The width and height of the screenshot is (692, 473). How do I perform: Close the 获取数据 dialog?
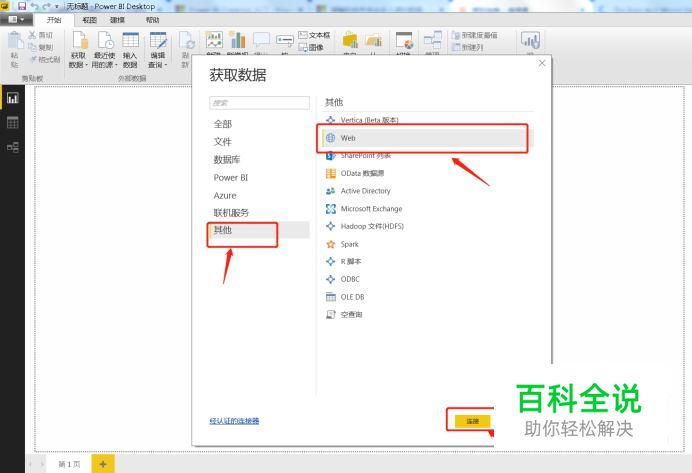pyautogui.click(x=542, y=63)
